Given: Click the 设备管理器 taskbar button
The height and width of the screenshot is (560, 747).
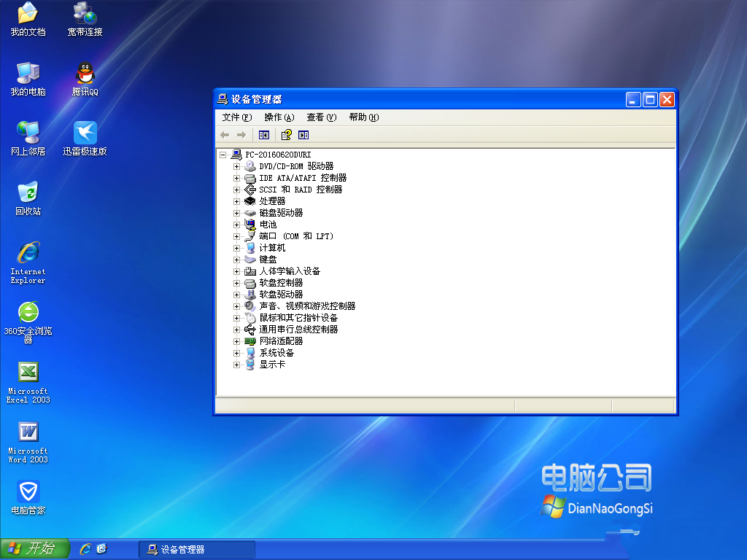Looking at the screenshot, I should pos(197,550).
